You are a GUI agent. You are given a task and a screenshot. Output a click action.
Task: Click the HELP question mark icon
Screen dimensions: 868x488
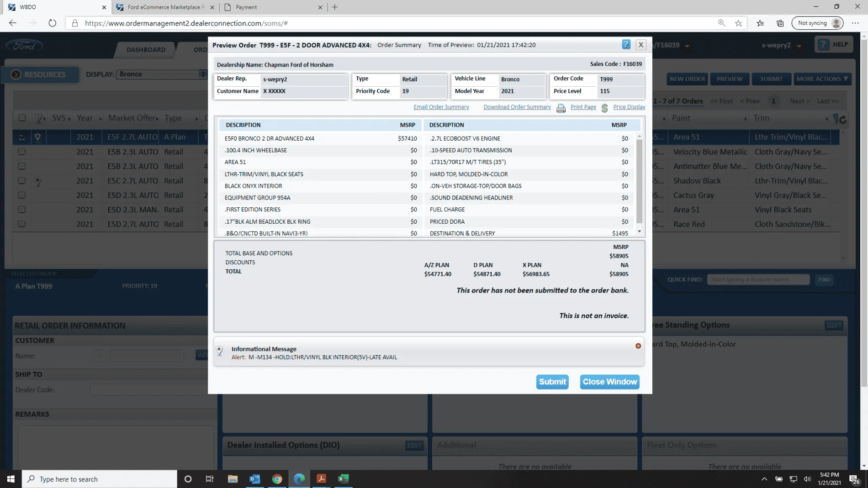pos(823,45)
